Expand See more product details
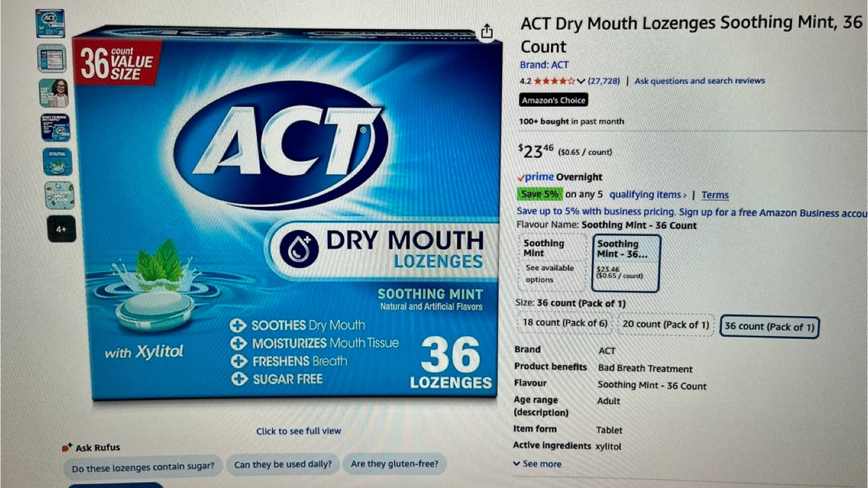The height and width of the screenshot is (488, 868). click(x=537, y=464)
